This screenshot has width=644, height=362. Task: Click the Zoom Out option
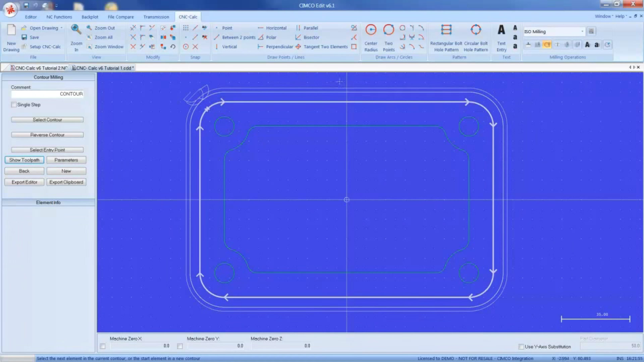tap(101, 28)
